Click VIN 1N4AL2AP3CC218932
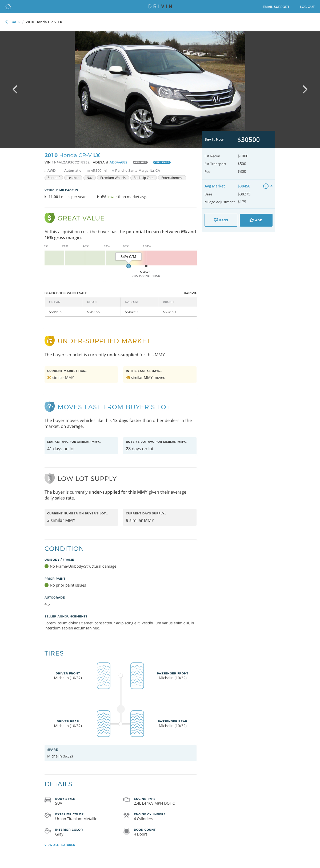Image resolution: width=320 pixels, height=868 pixels. 67,162
